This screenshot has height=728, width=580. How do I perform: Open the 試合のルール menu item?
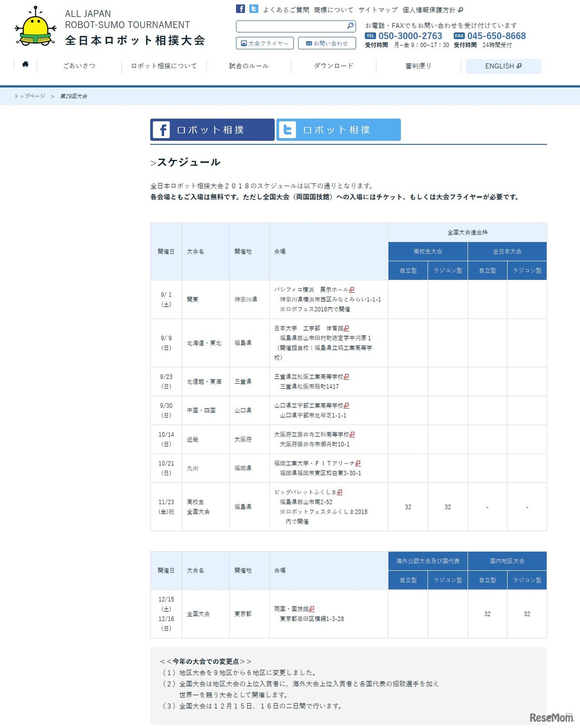pos(249,66)
